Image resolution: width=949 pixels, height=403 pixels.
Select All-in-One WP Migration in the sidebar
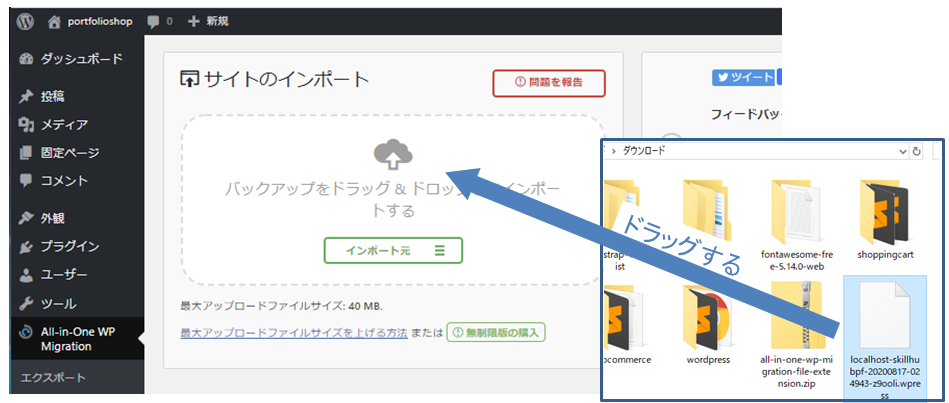point(77,339)
